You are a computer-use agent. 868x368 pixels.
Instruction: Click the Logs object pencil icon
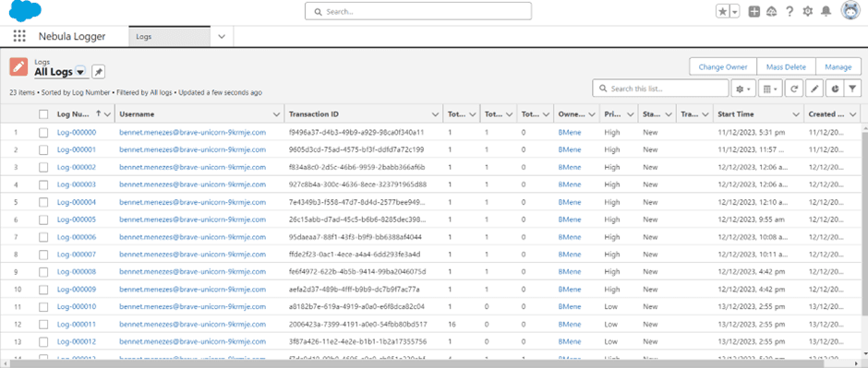pos(18,67)
